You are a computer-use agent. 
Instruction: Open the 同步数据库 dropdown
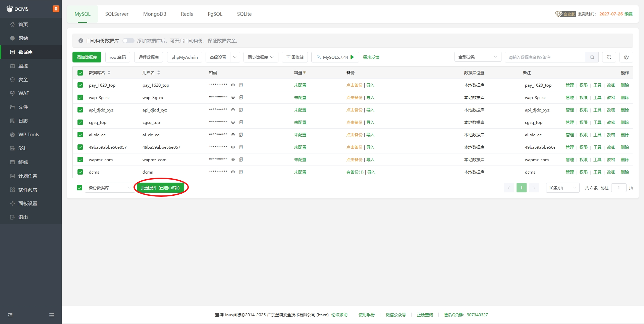click(261, 57)
